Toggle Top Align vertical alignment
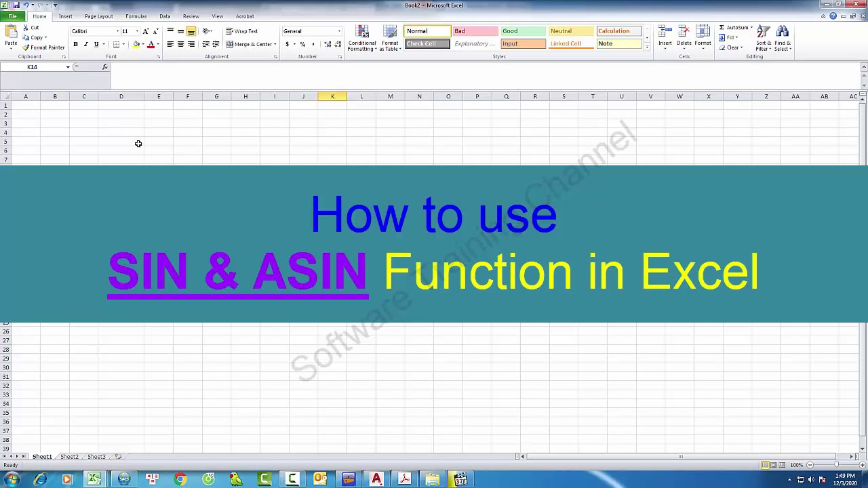This screenshot has height=488, width=868. click(170, 31)
